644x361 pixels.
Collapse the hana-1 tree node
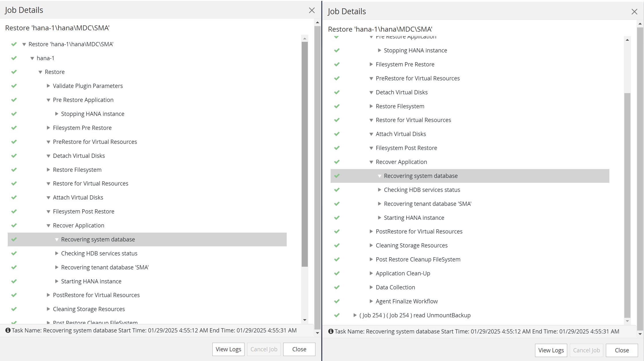32,58
